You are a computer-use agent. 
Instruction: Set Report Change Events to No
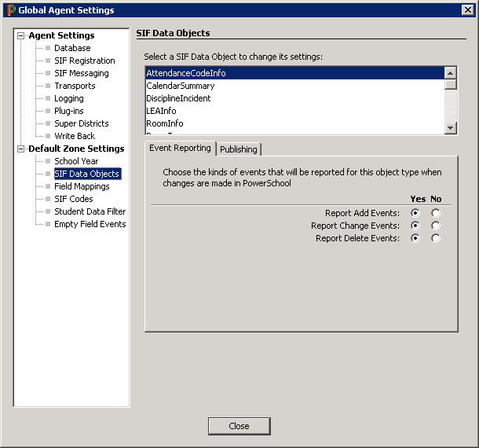(x=436, y=226)
